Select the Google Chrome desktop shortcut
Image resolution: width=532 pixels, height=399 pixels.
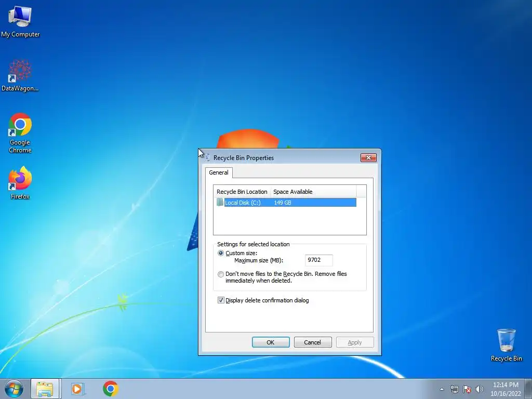coord(20,133)
